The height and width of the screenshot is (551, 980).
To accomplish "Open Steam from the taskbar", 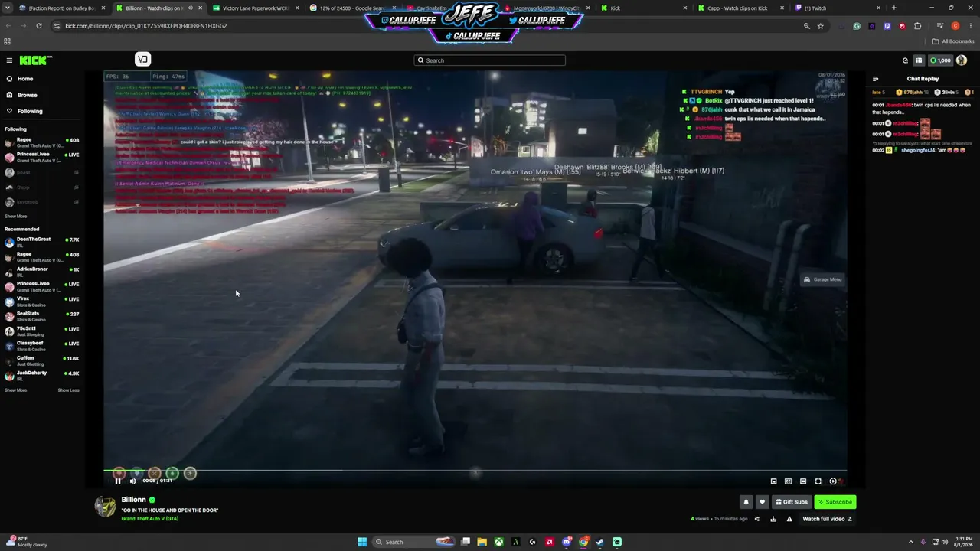I will 600,542.
